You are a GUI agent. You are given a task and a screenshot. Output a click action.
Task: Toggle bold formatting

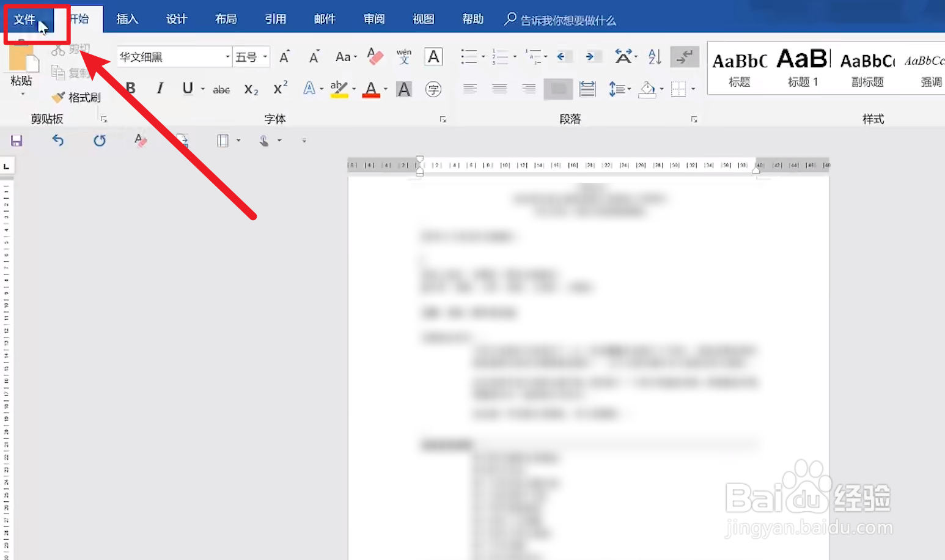tap(130, 89)
